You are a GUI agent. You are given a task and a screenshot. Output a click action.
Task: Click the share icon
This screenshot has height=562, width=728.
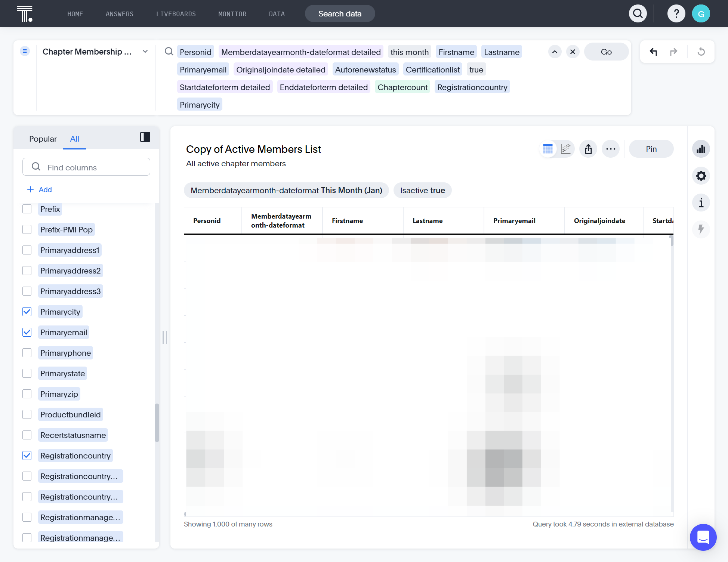[588, 149]
